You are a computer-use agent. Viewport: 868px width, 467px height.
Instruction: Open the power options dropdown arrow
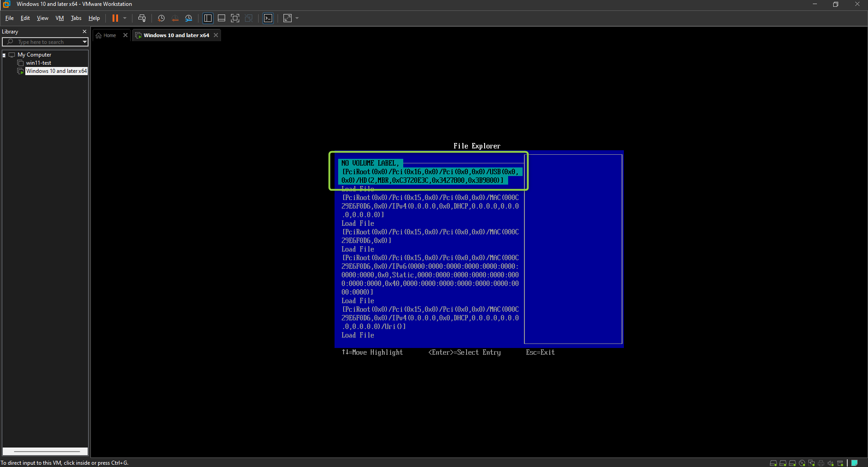(x=125, y=18)
